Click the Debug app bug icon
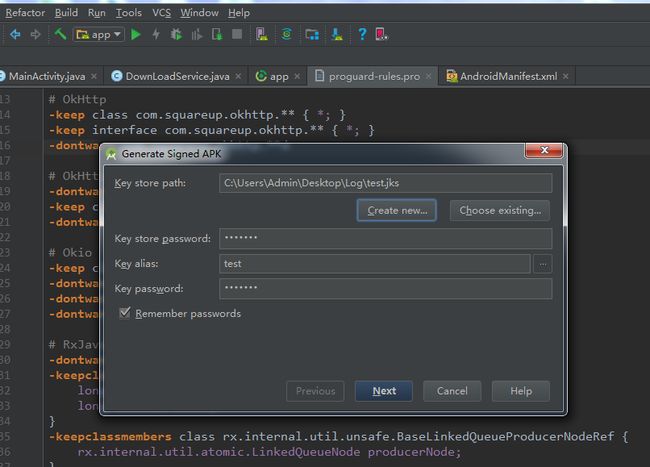 [x=176, y=34]
